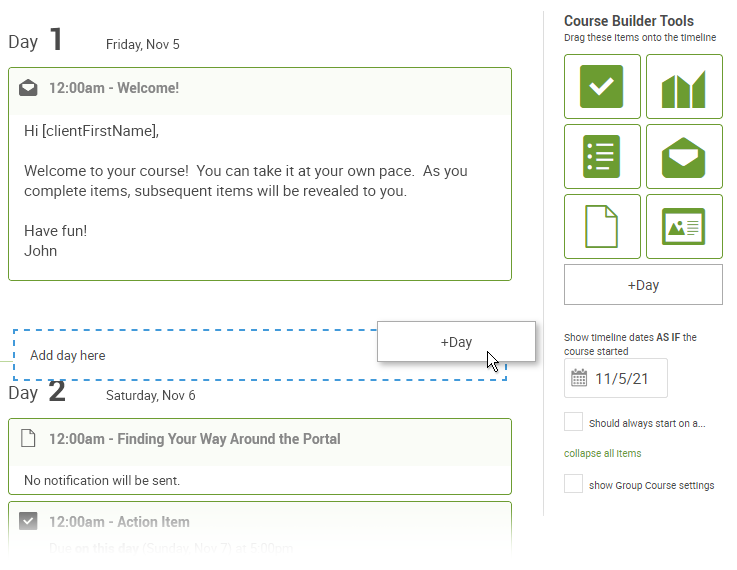Viewport: 737px width, 570px height.
Task: Click the 11/5/21 start date field
Action: [x=616, y=378]
